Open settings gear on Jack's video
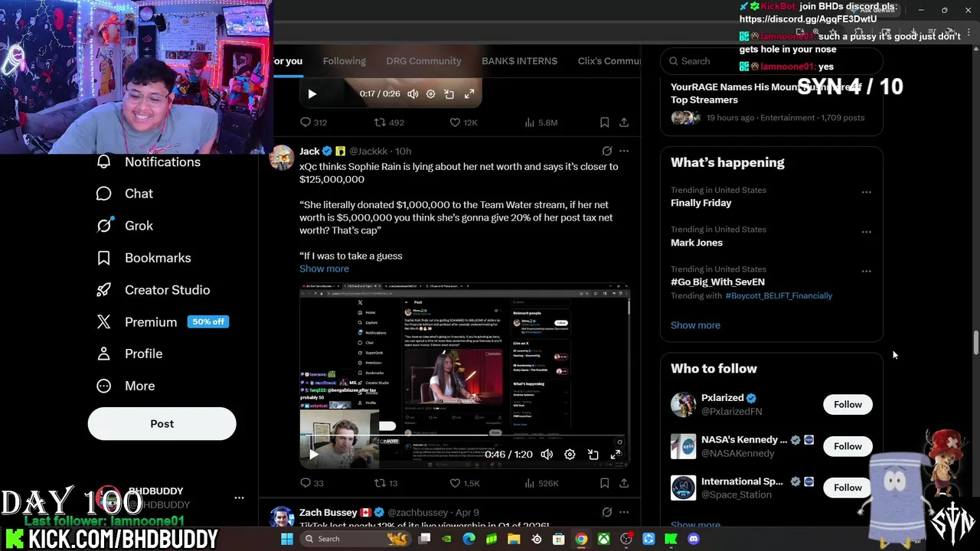980x551 pixels. [x=570, y=455]
